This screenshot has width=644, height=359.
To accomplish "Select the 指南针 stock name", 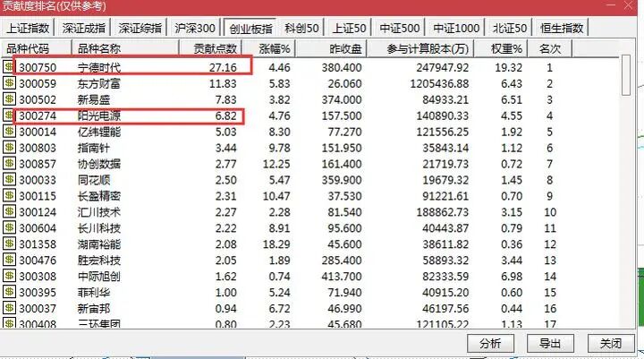I will pos(94,148).
